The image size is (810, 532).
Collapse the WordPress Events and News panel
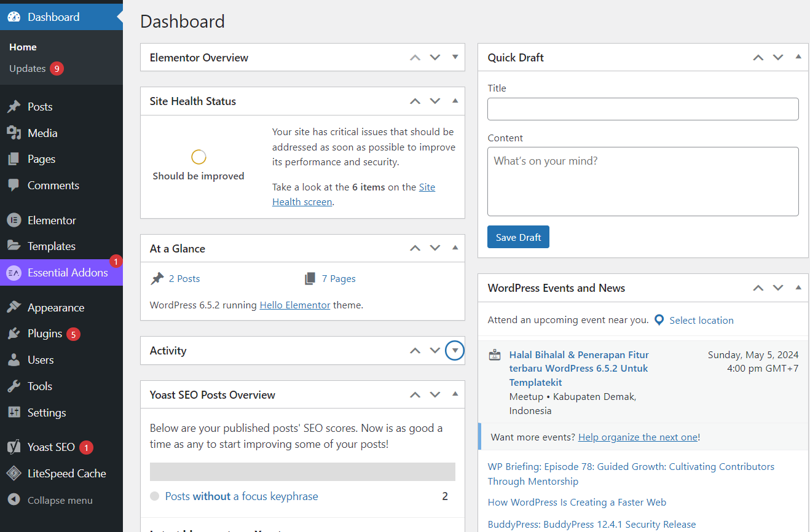point(798,288)
